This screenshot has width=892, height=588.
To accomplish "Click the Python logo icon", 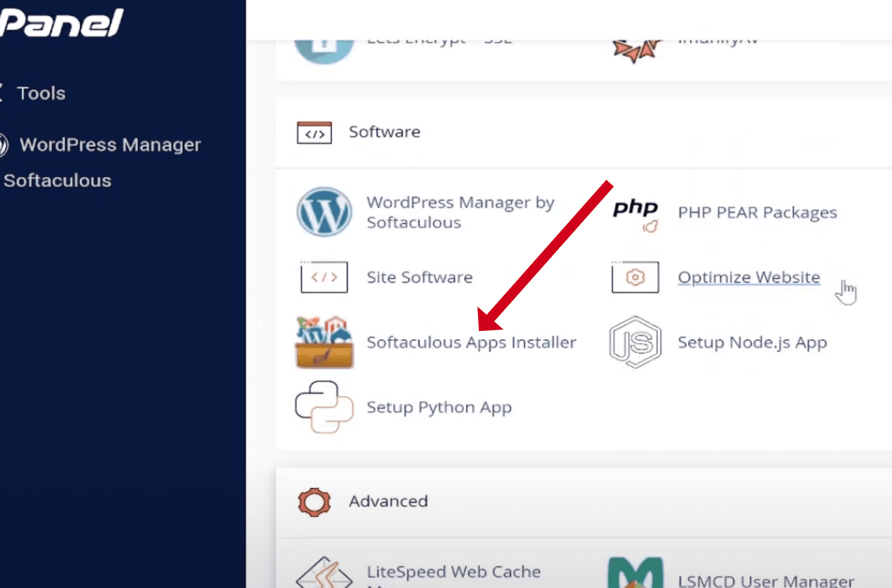I will tap(324, 407).
